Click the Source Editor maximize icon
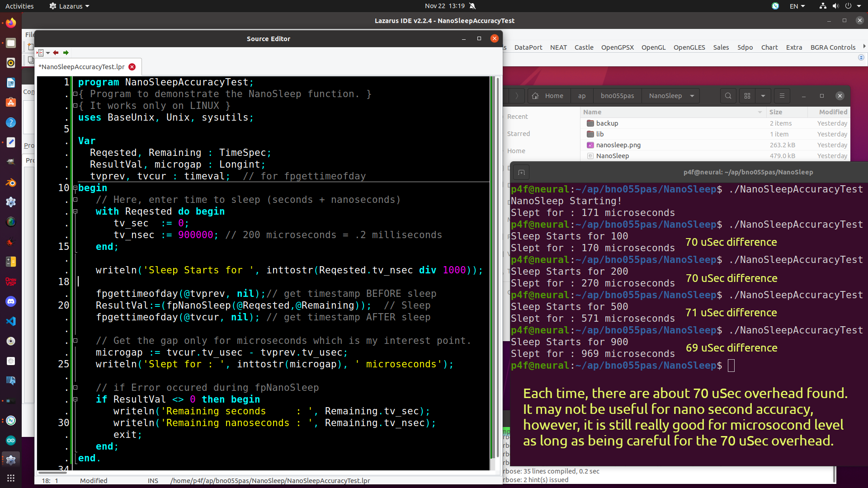Screen dimensions: 868x488 (x=479, y=38)
